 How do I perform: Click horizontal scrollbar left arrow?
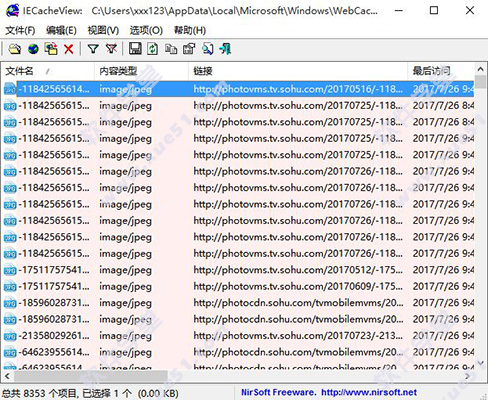[7, 376]
